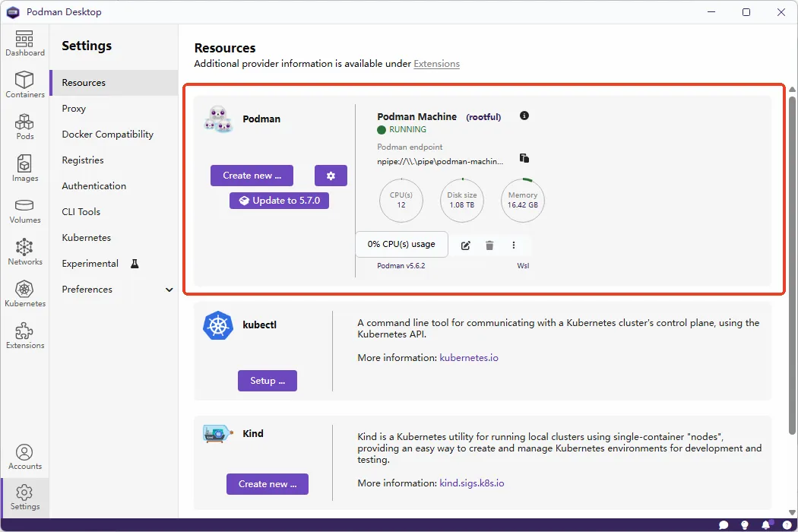The width and height of the screenshot is (798, 532).
Task: Open Podman provider gear settings button
Action: click(331, 176)
